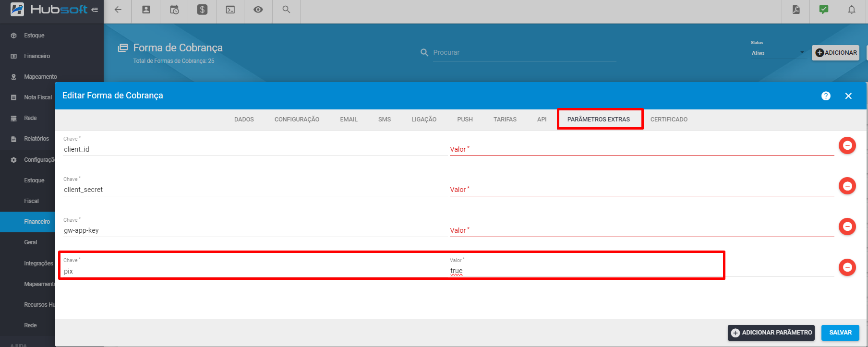Remove the gw-app-key parameter row
Image resolution: width=868 pixels, height=347 pixels.
847,227
